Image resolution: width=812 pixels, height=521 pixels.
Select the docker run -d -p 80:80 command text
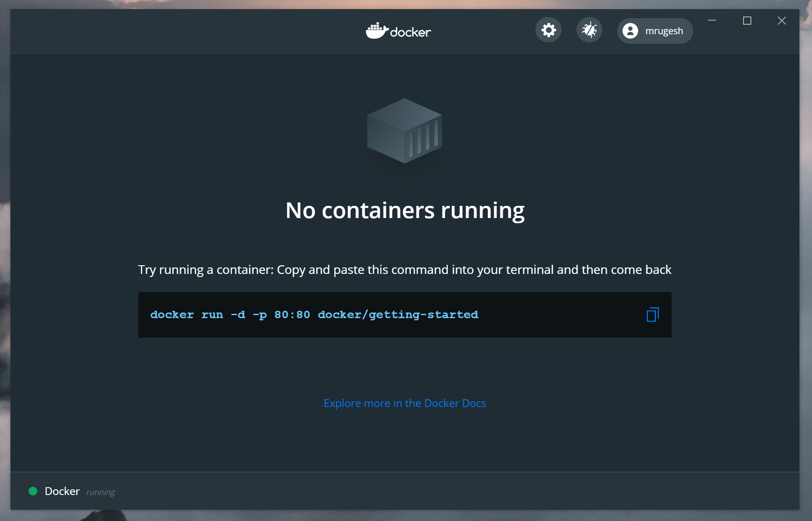point(314,315)
